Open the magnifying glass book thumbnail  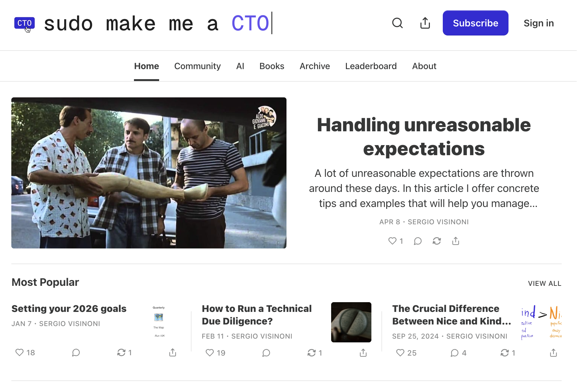[351, 322]
